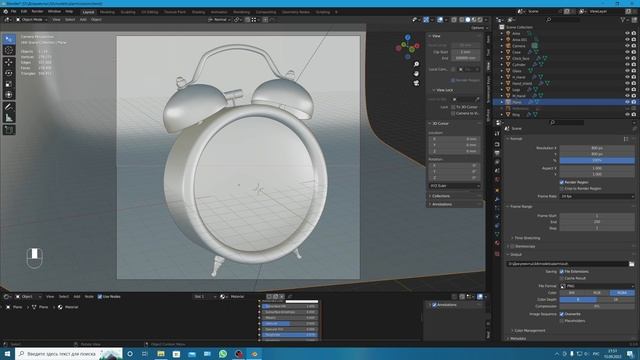Expand the Color Management subpanel

pos(529,331)
